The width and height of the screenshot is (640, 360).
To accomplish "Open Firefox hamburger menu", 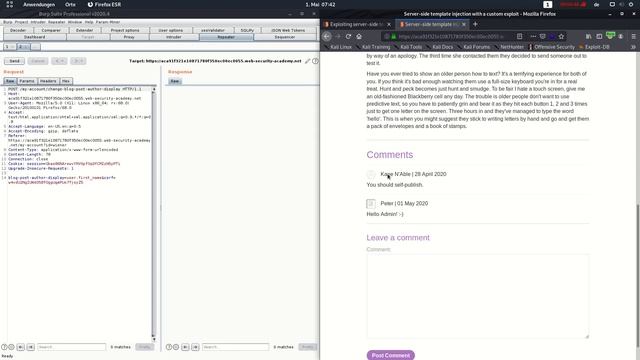I will click(x=633, y=36).
